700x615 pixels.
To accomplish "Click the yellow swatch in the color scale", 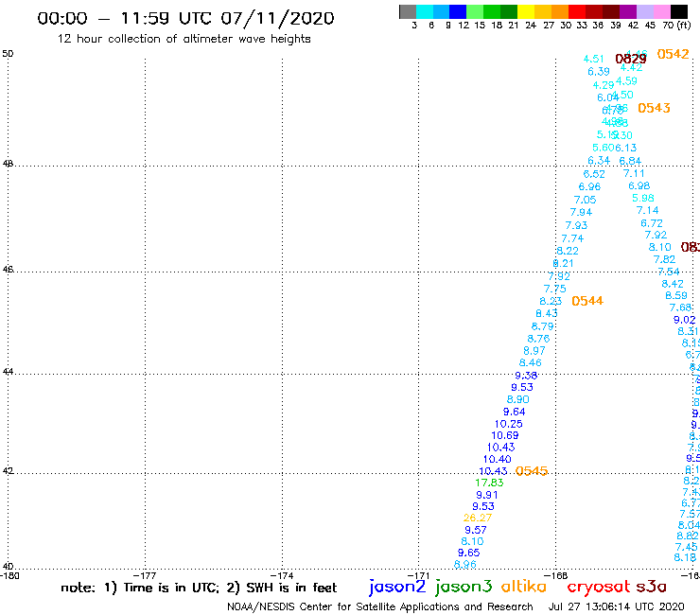I will click(526, 11).
